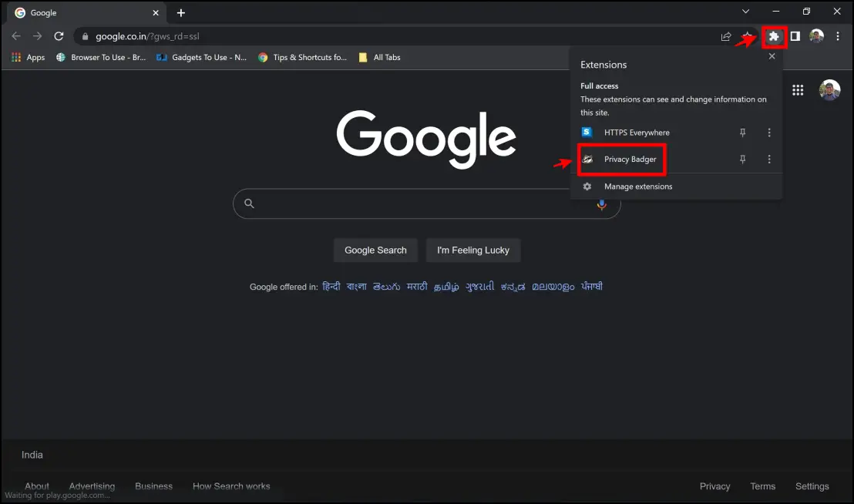
Task: Restore down the Chrome window
Action: click(807, 12)
